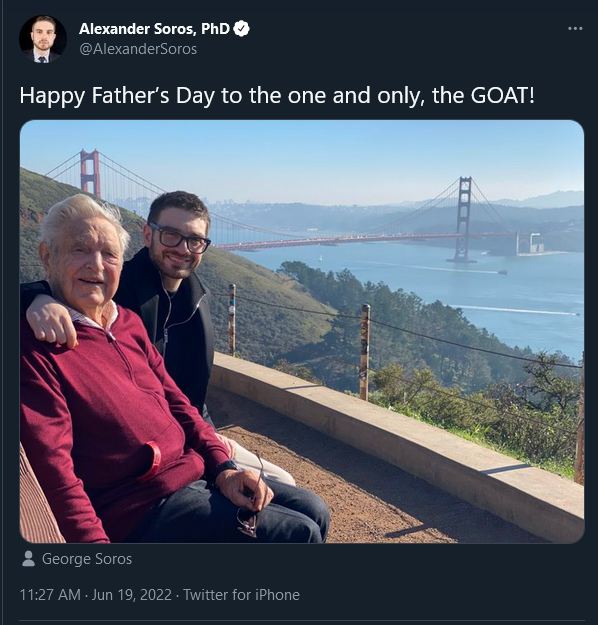Open tagged profile George Soros
The width and height of the screenshot is (598, 625).
pyautogui.click(x=87, y=559)
